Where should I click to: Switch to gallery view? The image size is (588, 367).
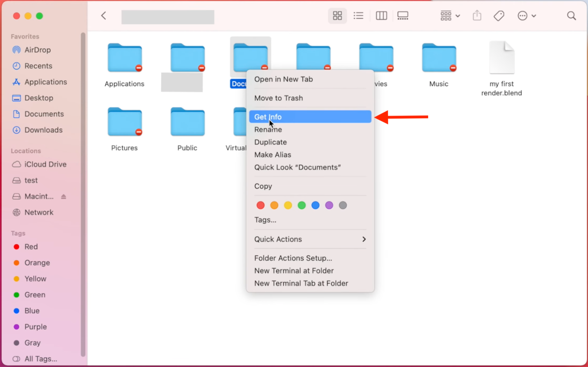coord(403,16)
